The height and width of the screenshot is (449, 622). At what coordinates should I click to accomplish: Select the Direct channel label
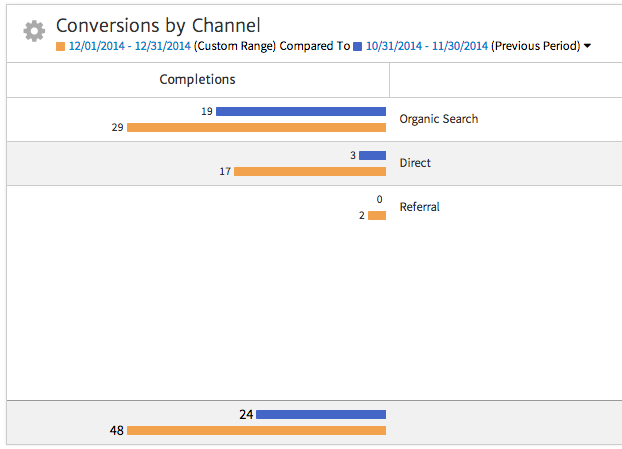[415, 163]
